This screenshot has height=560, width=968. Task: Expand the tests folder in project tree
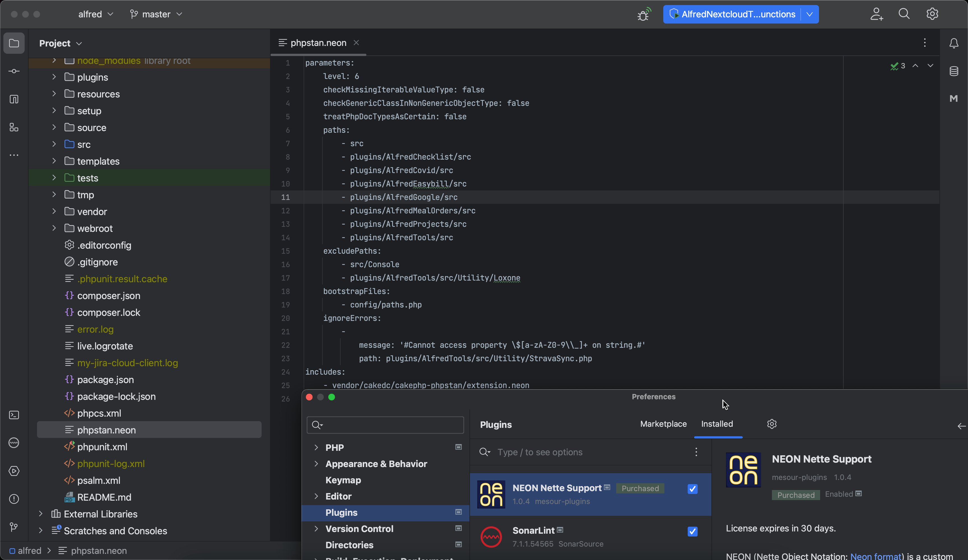54,178
